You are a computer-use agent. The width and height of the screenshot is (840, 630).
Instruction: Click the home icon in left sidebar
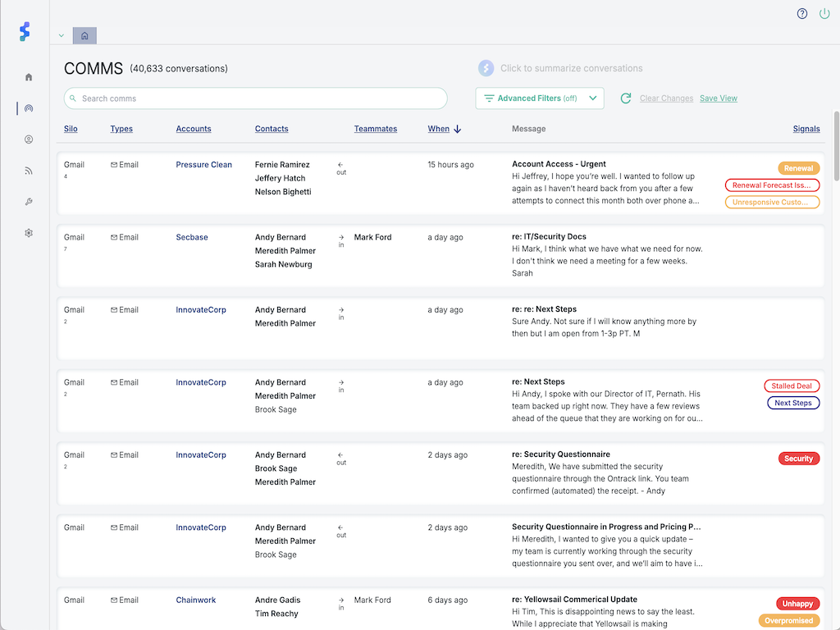[x=29, y=77]
